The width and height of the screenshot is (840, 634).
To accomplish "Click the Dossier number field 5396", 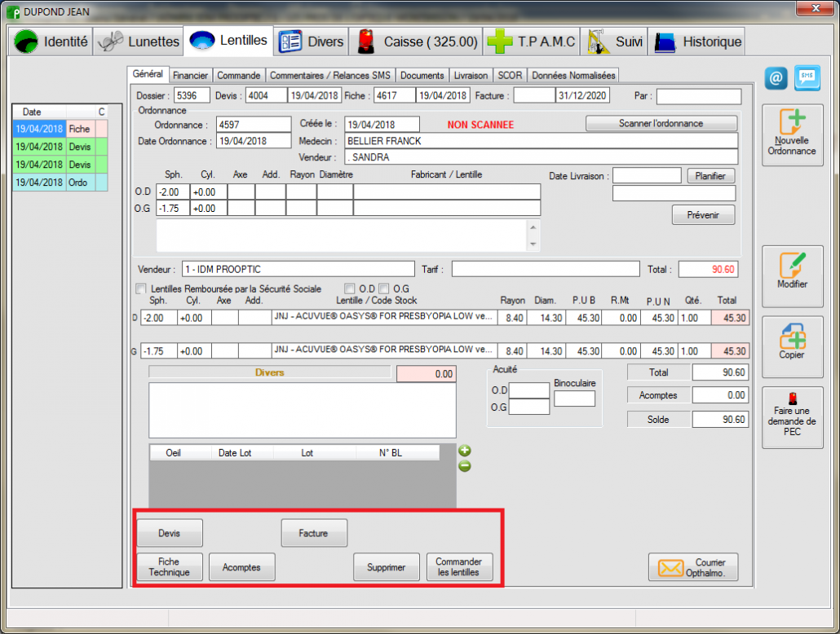I will pyautogui.click(x=192, y=96).
